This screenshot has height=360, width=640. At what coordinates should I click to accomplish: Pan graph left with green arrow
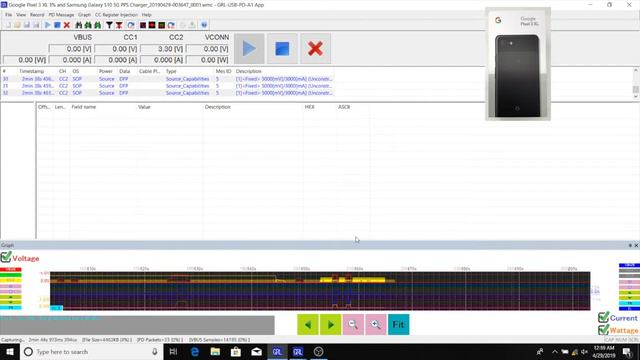click(308, 324)
